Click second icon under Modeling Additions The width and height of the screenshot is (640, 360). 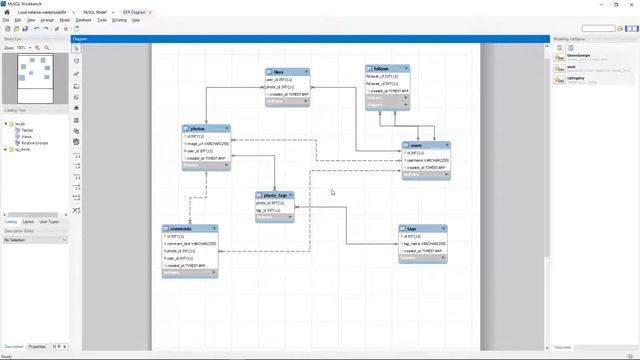(571, 48)
